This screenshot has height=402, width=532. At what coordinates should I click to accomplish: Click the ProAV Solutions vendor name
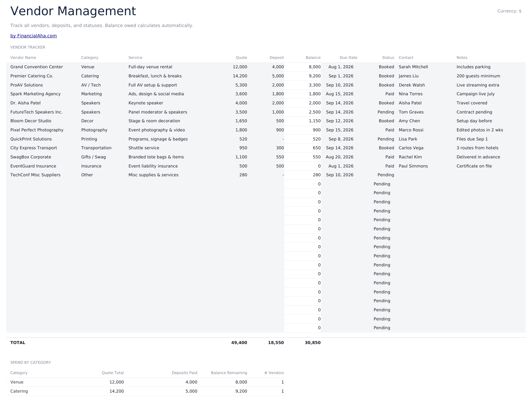27,85
